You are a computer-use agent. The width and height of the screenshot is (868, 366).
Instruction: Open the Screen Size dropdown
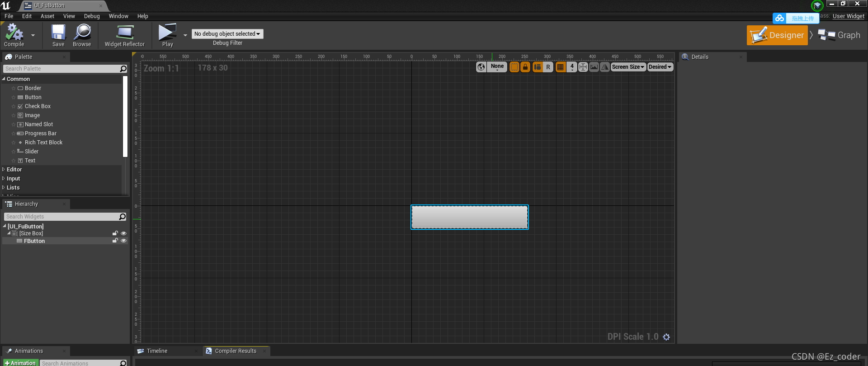point(628,67)
